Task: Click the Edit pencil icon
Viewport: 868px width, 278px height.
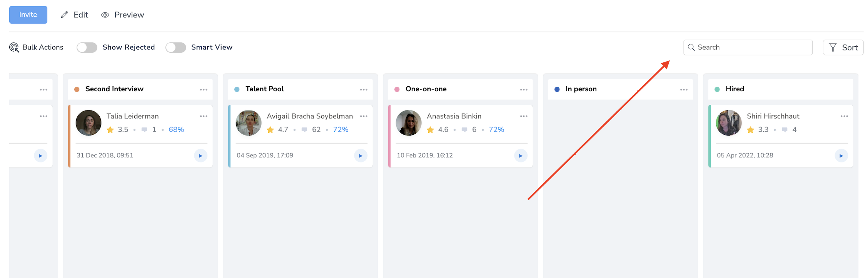Action: pos(65,15)
